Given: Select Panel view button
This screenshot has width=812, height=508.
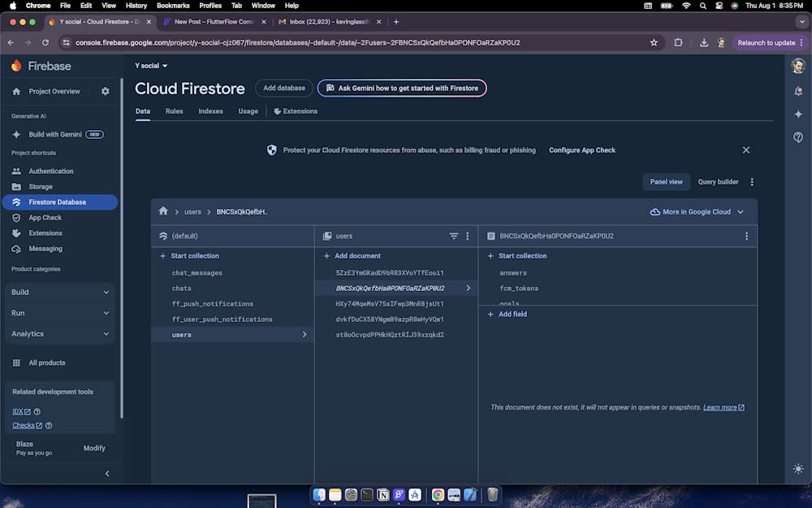Looking at the screenshot, I should (666, 182).
